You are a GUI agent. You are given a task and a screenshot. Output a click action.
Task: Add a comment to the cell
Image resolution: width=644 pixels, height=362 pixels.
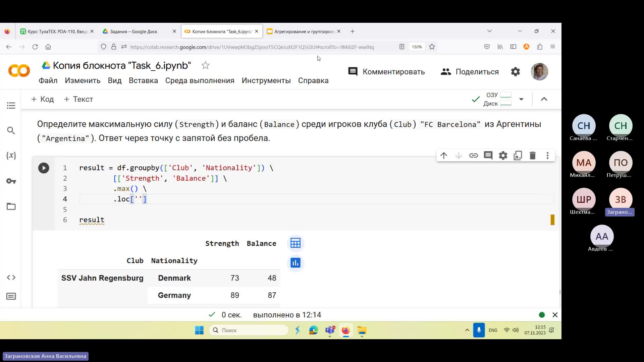(488, 156)
